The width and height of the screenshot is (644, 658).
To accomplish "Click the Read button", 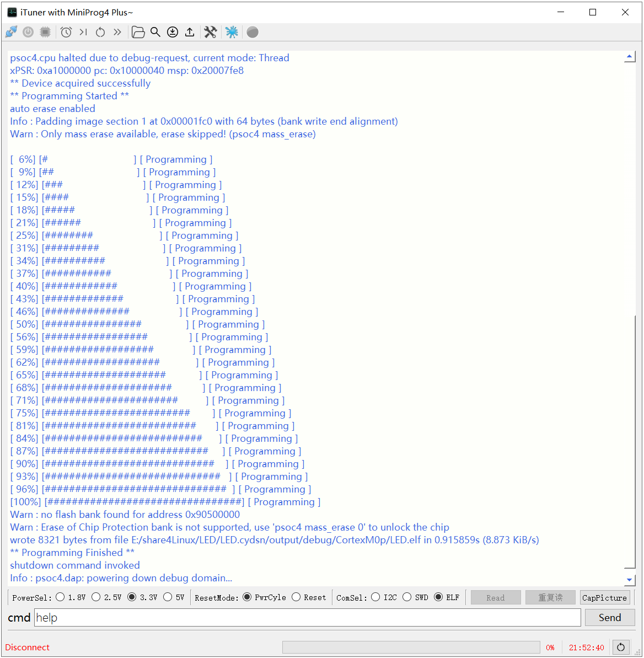I will 496,597.
